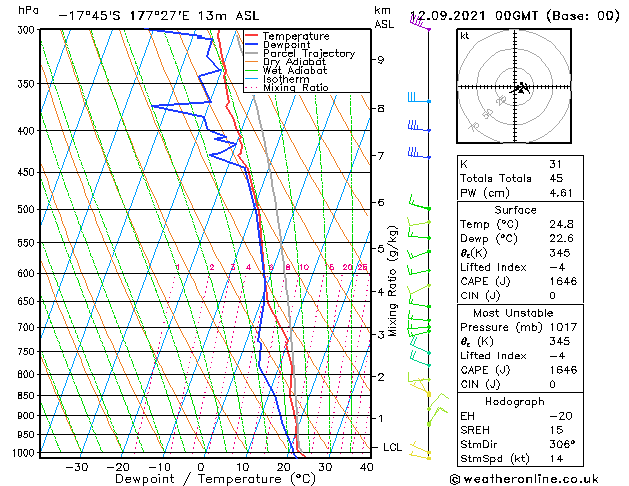Click the CAPE value 1646 under Surface
This screenshot has width=629, height=486.
562,281
